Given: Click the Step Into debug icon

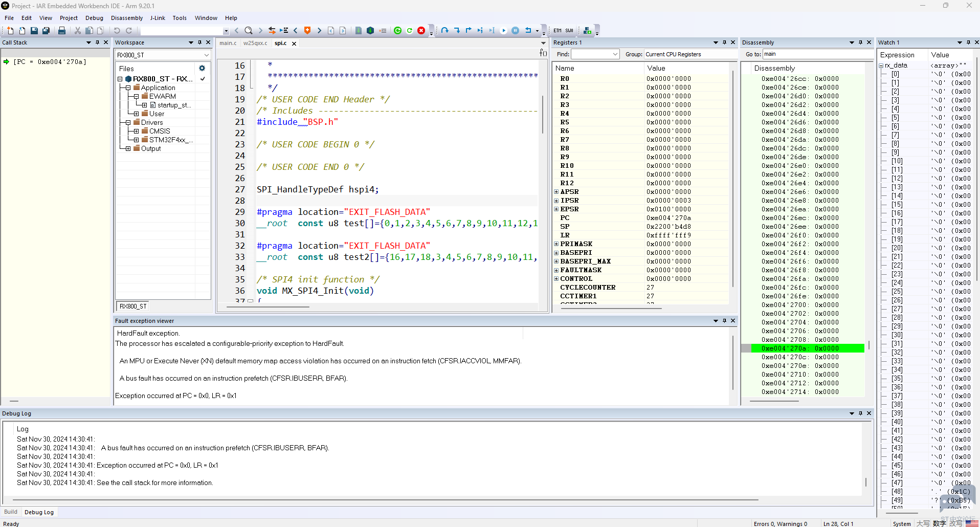Looking at the screenshot, I should pos(457,31).
